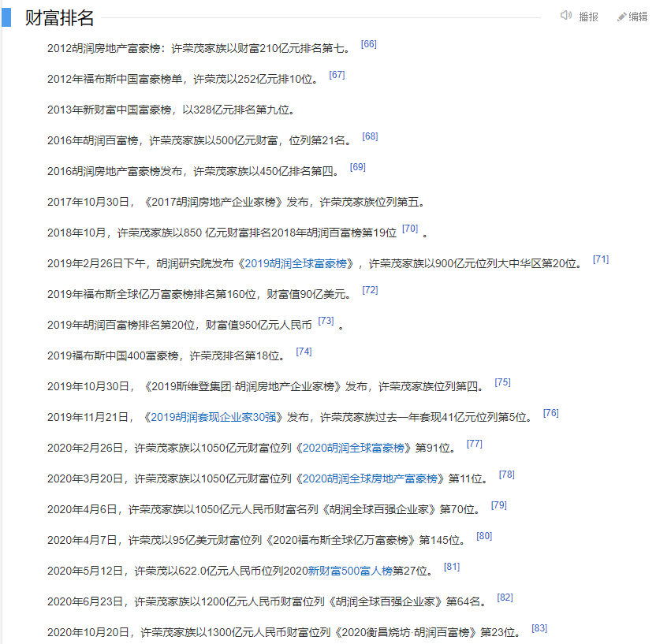Click the speaker icon beside 播报
Image resolution: width=671 pixels, height=644 pixels.
point(565,16)
